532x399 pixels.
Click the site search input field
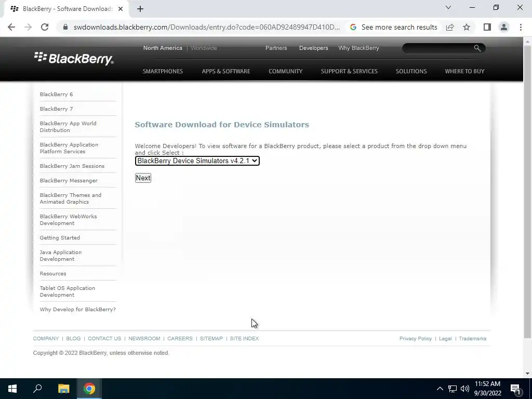tap(438, 48)
